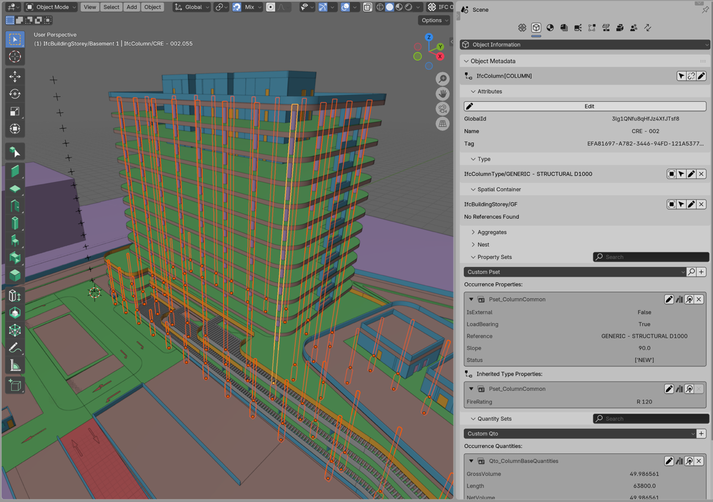Toggle proportional editing button
This screenshot has width=713, height=502.
pyautogui.click(x=271, y=7)
